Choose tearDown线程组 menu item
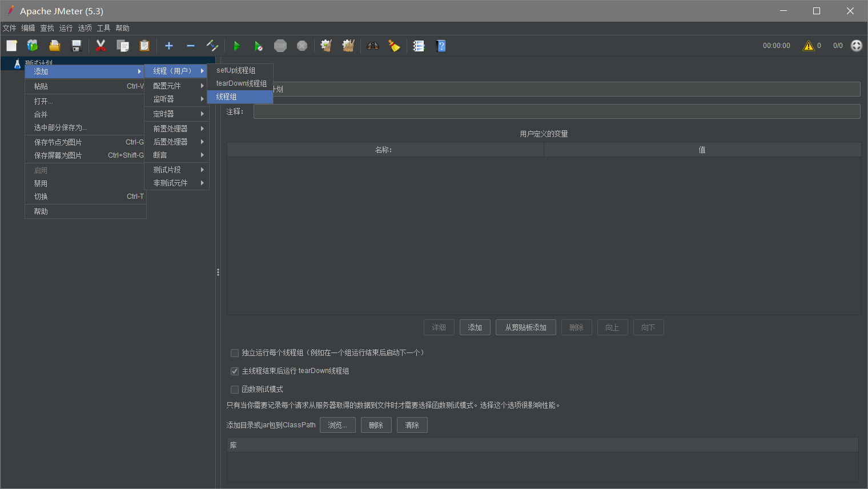The width and height of the screenshot is (868, 489). (x=240, y=83)
